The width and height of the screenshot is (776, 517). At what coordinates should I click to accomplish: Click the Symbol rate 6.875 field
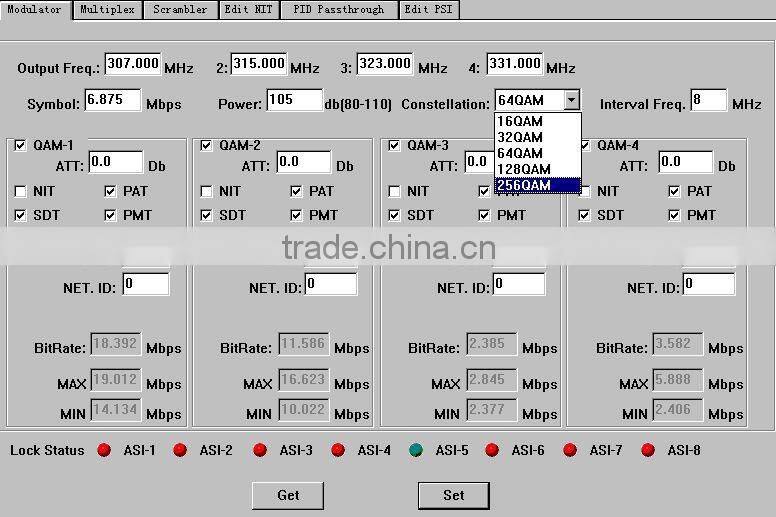pos(112,100)
